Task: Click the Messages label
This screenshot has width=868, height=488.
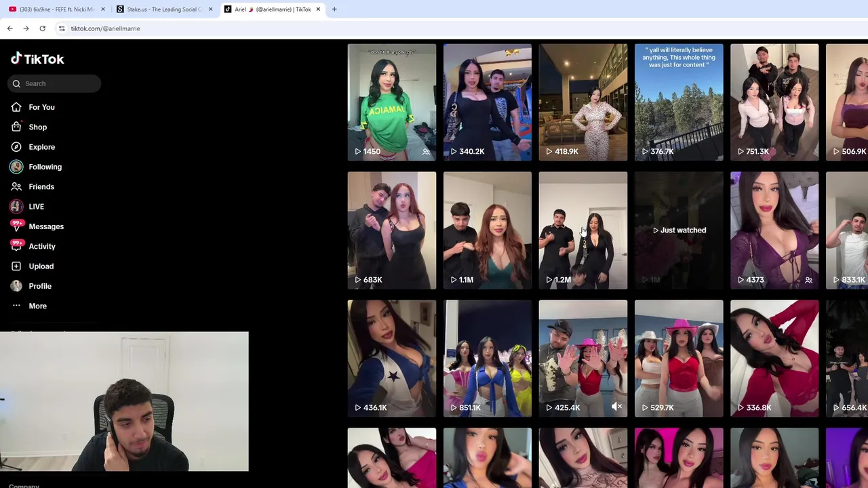Action: (46, 226)
